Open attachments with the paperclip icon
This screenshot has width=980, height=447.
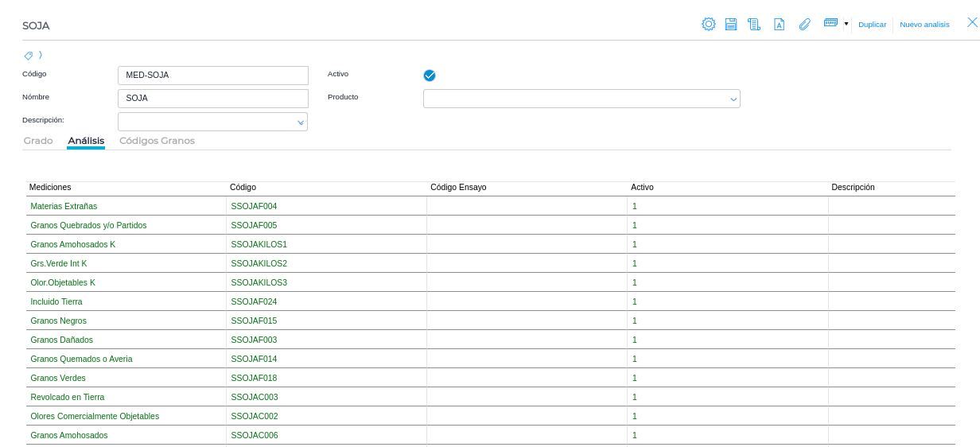(x=804, y=24)
